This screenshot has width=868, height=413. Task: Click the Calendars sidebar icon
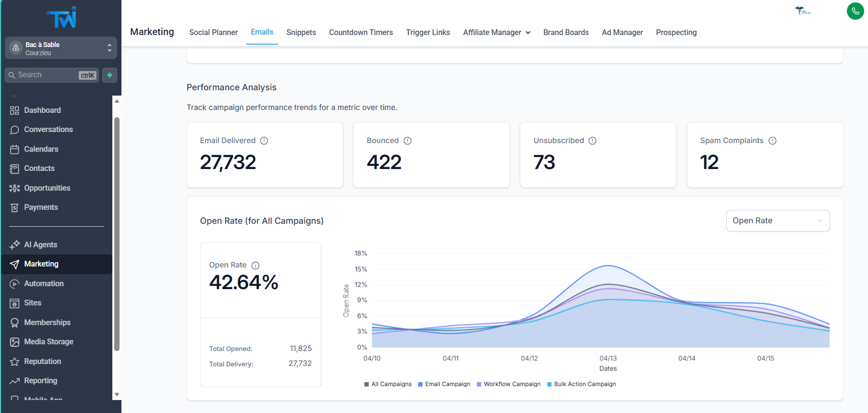[x=14, y=149]
